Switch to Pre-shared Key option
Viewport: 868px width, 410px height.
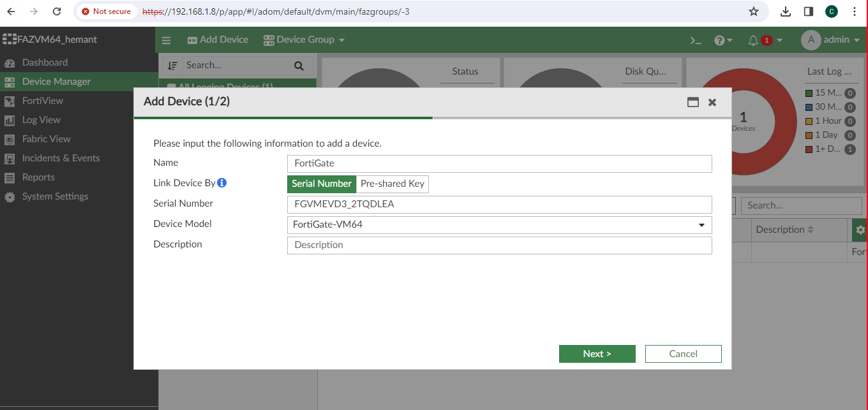392,184
